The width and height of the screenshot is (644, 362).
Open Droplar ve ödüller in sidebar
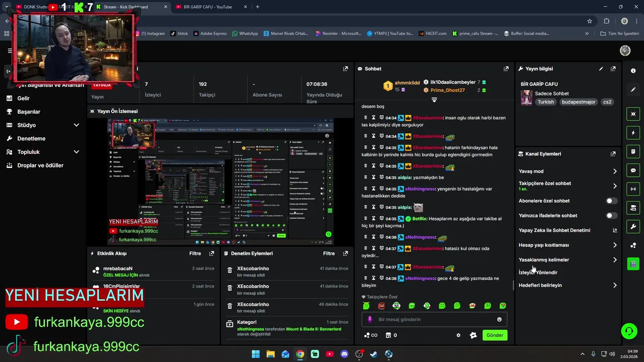40,165
